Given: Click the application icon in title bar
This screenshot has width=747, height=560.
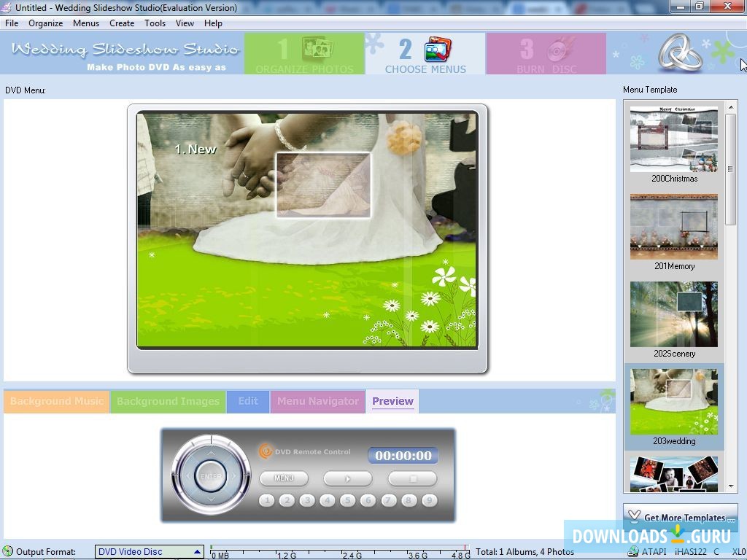Looking at the screenshot, I should click(7, 7).
